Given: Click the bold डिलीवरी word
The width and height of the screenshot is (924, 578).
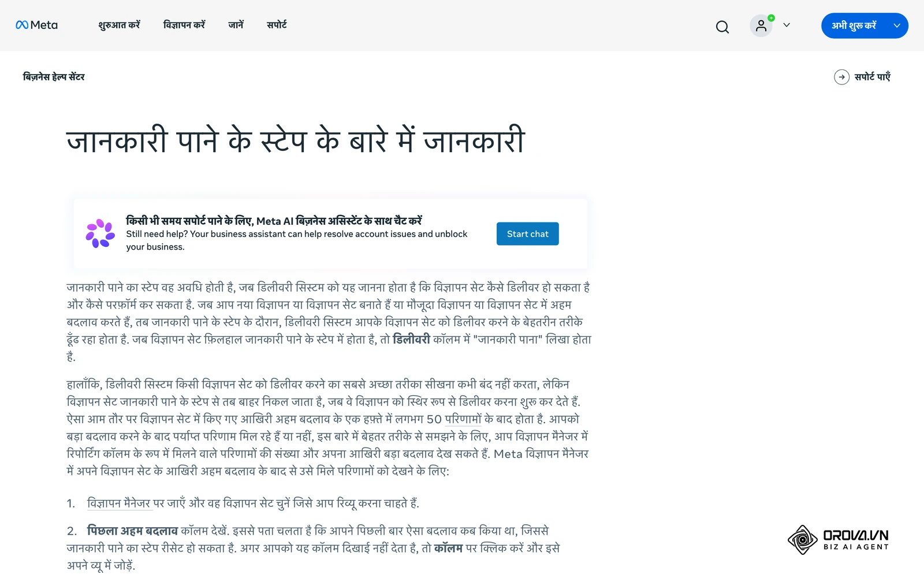Looking at the screenshot, I should coord(412,339).
